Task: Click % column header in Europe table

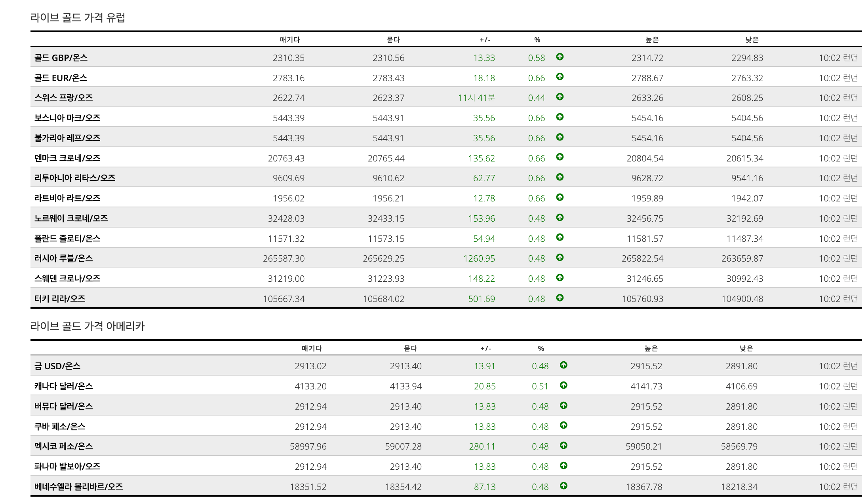Action: tap(537, 40)
